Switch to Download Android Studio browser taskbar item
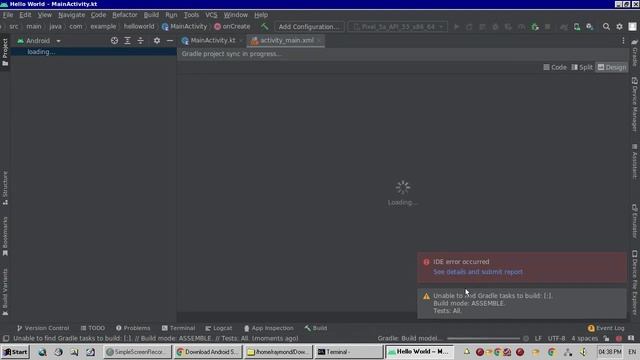This screenshot has height=360, width=640. click(208, 352)
